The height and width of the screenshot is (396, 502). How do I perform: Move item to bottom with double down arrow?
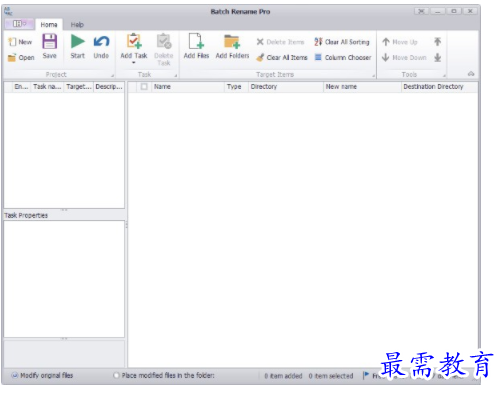tap(438, 58)
